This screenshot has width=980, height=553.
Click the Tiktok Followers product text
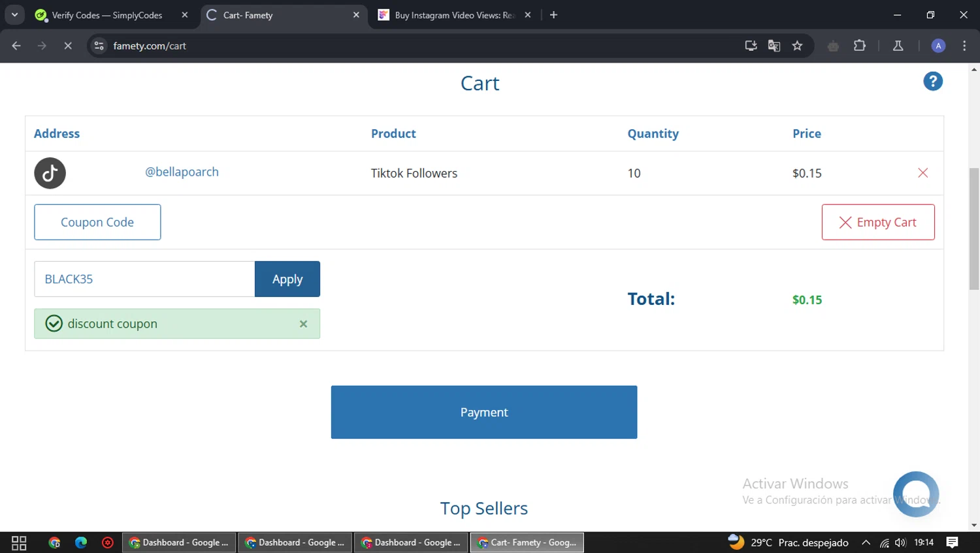coord(414,173)
